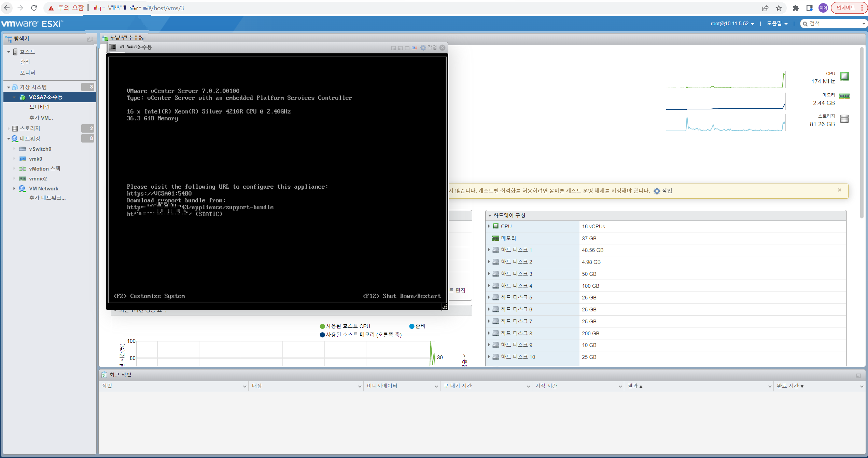Click the 주의 요함 security warning icon

(51, 8)
